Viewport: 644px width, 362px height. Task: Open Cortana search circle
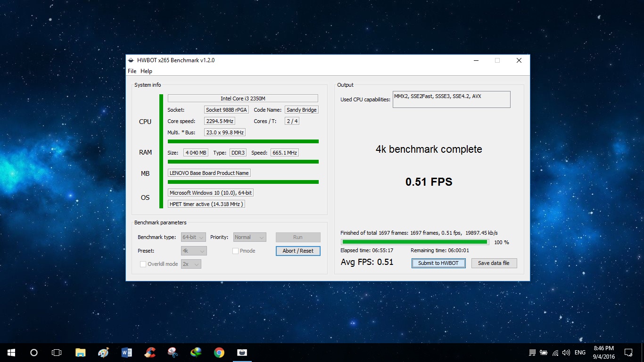click(34, 352)
